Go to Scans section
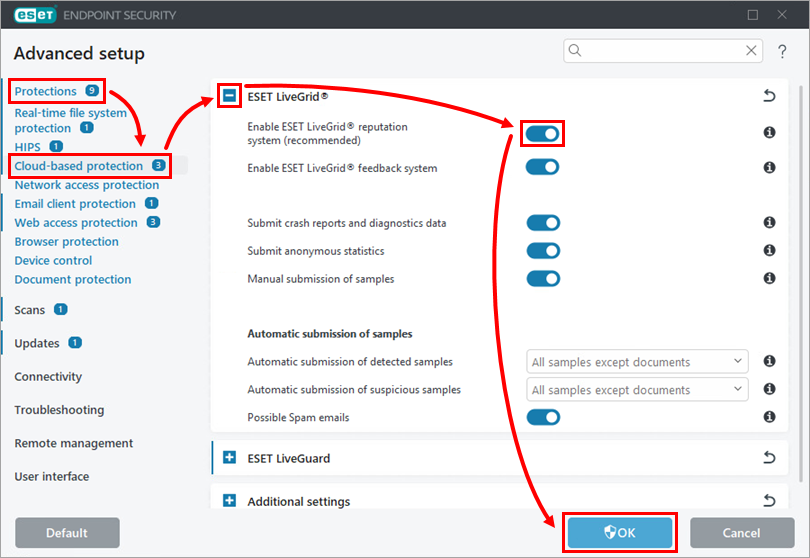The height and width of the screenshot is (558, 810). tap(29, 310)
